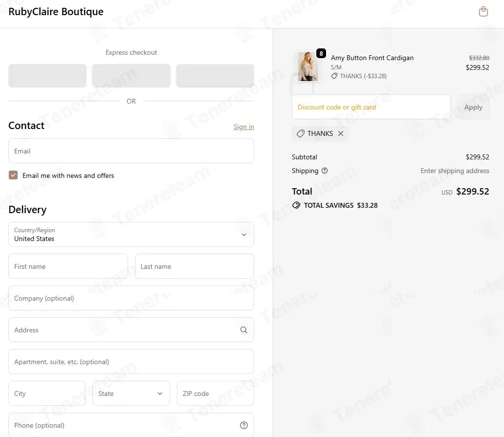Select the First name field
Viewport: 504px width, 437px height.
[x=68, y=266]
